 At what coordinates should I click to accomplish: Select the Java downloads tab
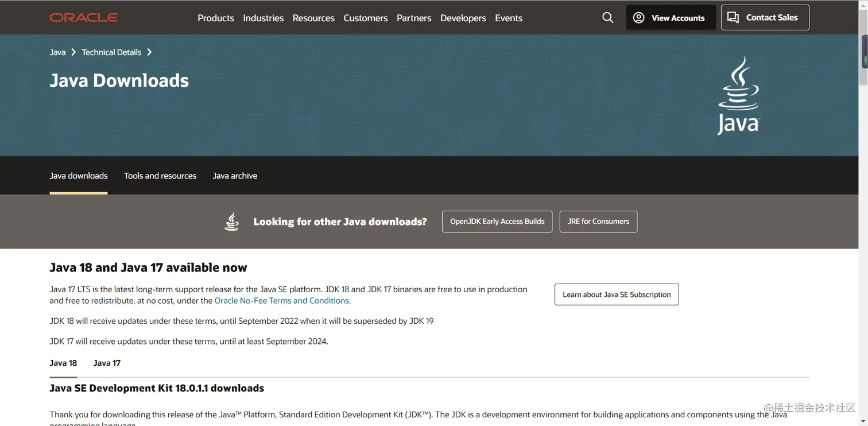(79, 176)
